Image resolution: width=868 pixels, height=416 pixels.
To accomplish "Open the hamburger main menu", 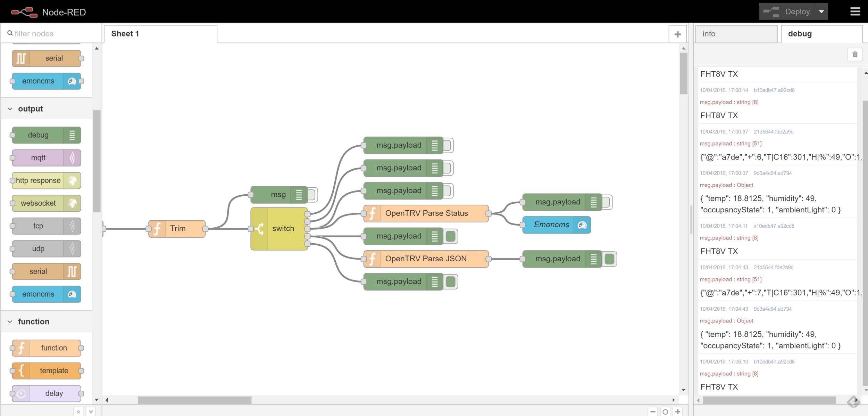I will [855, 11].
